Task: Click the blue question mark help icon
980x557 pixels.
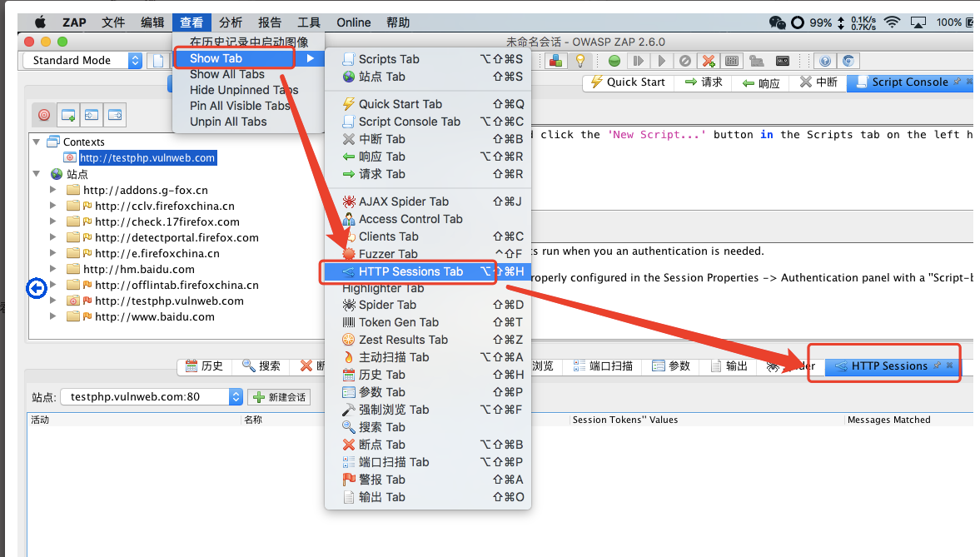Action: point(825,61)
